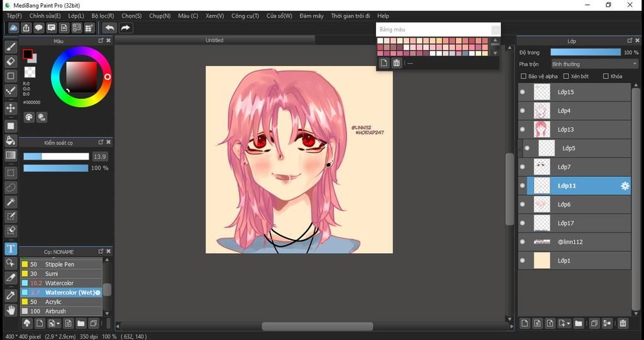Select the rectangular Selection tool
This screenshot has width=644, height=340.
click(x=11, y=173)
